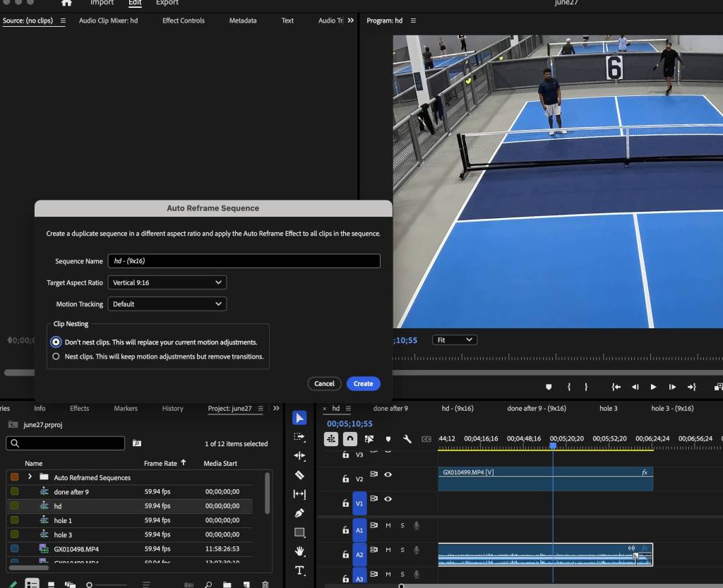Toggle linked selection in timeline
This screenshot has height=588, width=723.
point(369,438)
